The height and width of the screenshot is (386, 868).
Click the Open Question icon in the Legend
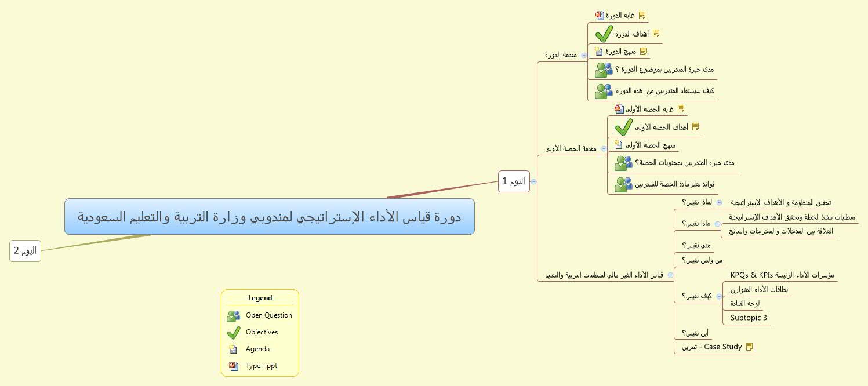point(234,315)
